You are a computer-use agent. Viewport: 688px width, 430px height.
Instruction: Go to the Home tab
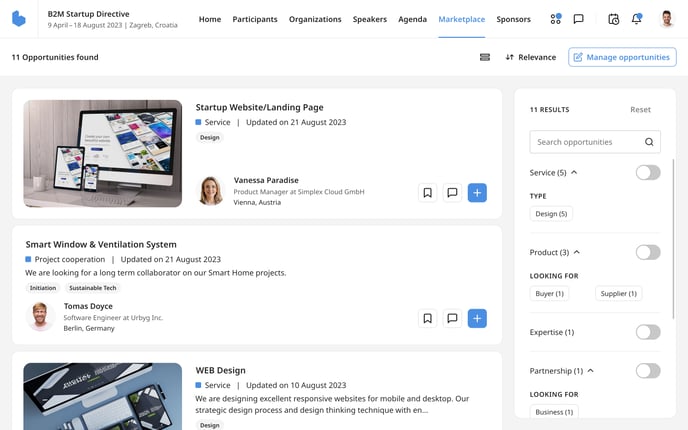coord(210,19)
